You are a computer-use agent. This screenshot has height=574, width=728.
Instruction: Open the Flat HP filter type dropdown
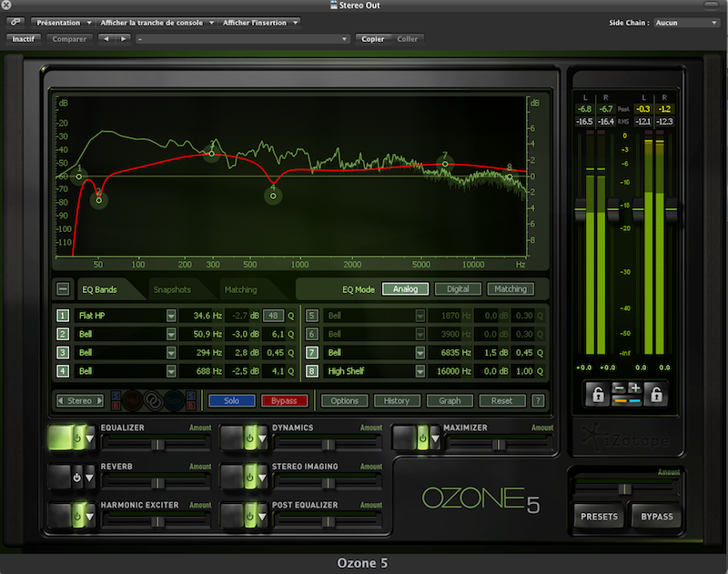[171, 316]
